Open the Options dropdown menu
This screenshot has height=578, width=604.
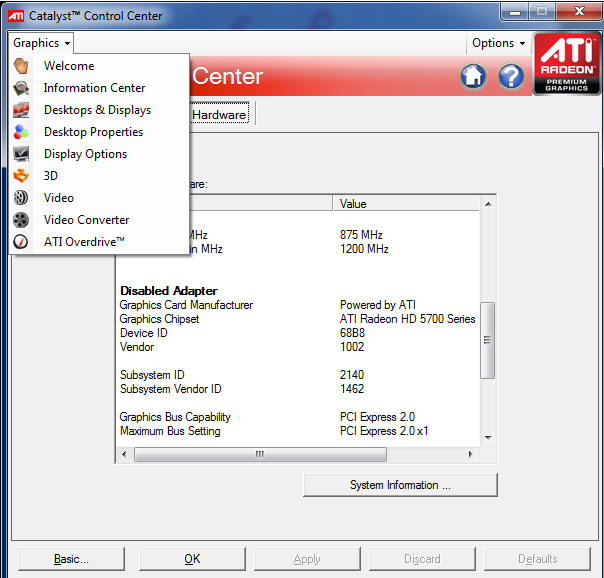pos(498,43)
